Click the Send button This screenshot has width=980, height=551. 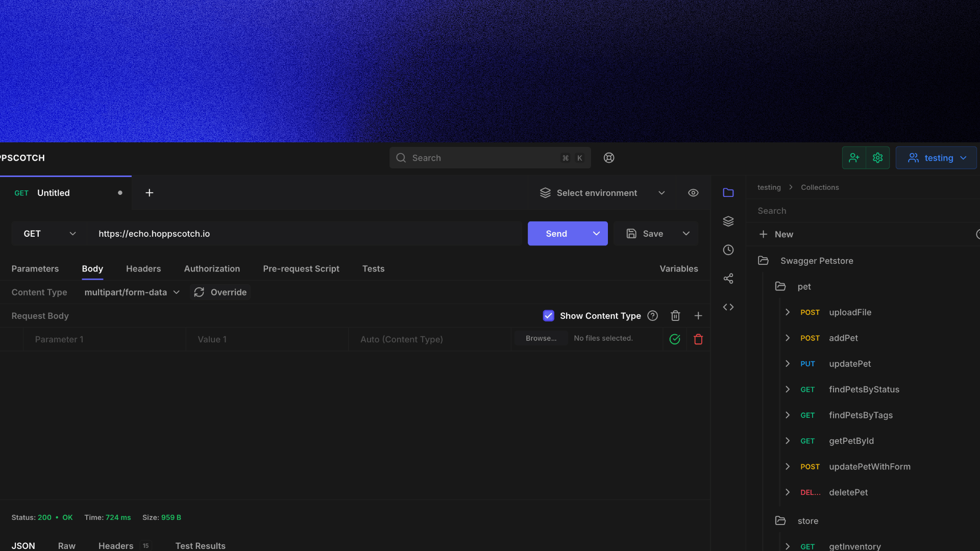coord(556,233)
